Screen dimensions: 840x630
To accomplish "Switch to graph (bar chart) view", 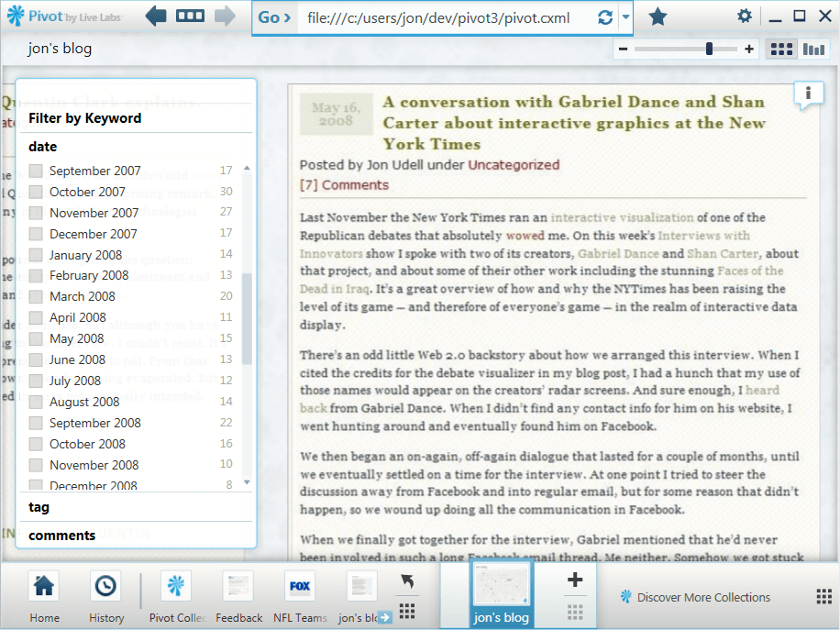I will click(x=813, y=50).
